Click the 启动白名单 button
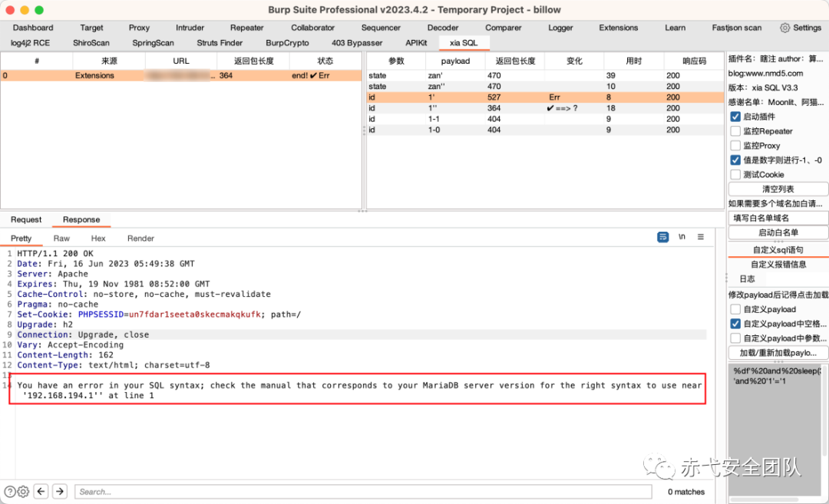The width and height of the screenshot is (829, 504). [778, 232]
